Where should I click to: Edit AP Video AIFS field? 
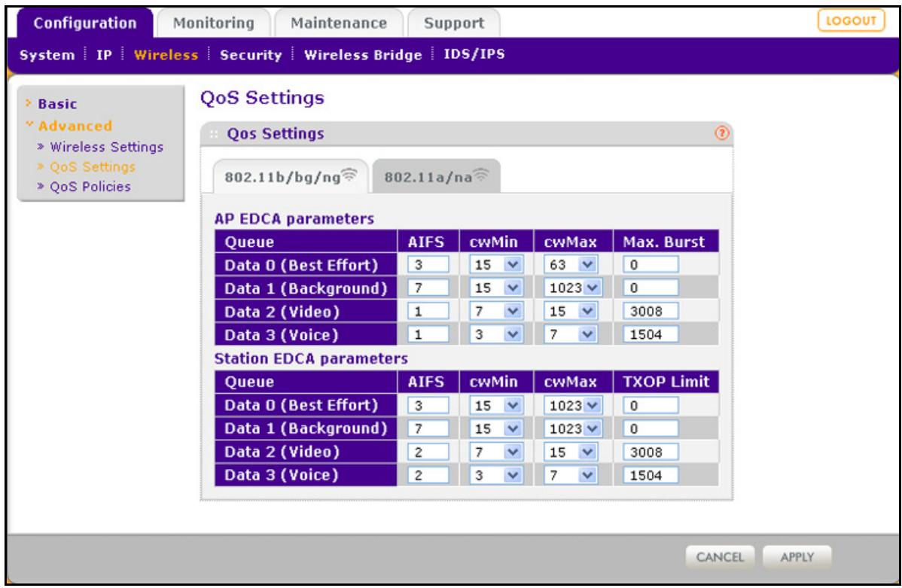428,311
